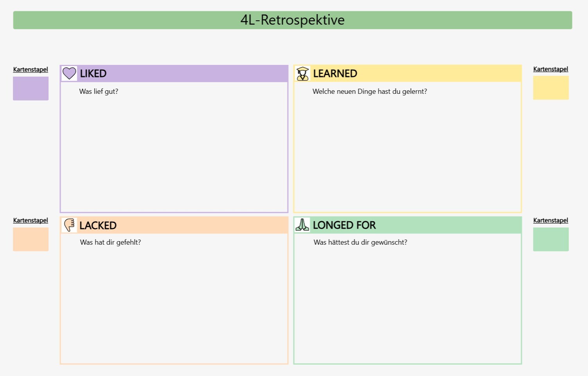Click the graduation cap icon beside LEARNED
Image resolution: width=588 pixels, height=376 pixels.
(302, 73)
